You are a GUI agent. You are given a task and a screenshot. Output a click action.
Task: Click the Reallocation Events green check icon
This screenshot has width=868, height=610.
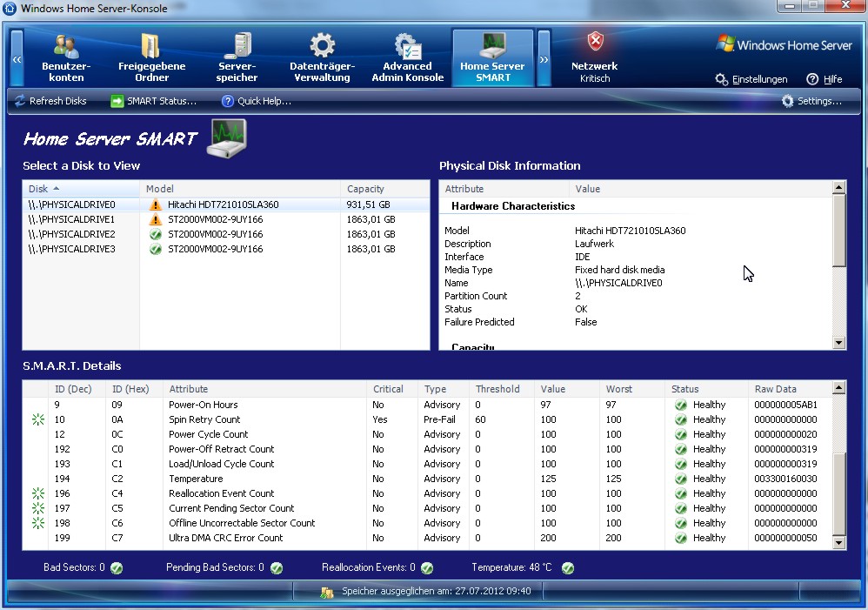pyautogui.click(x=427, y=568)
